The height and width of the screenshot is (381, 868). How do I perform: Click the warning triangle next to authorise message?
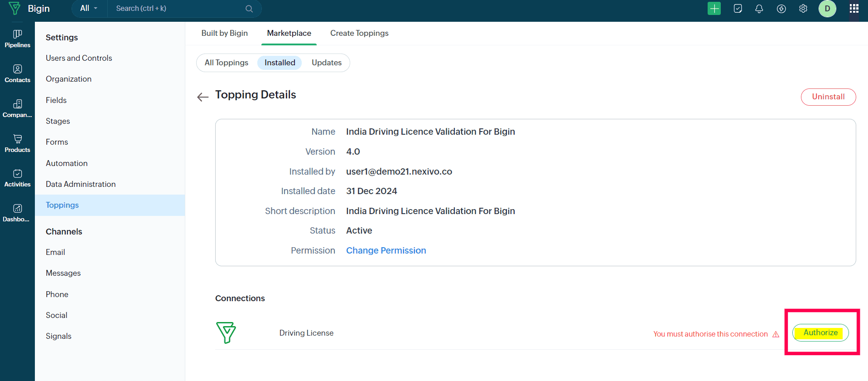point(776,334)
